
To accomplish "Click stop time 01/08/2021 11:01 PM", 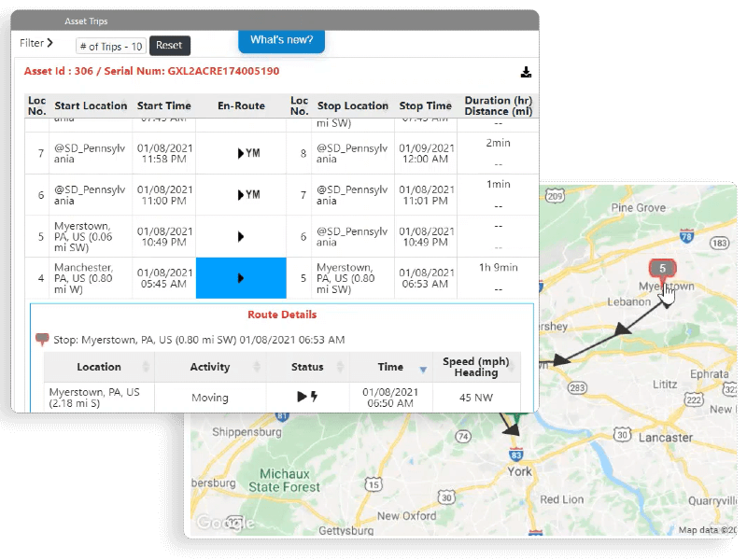I will point(426,195).
